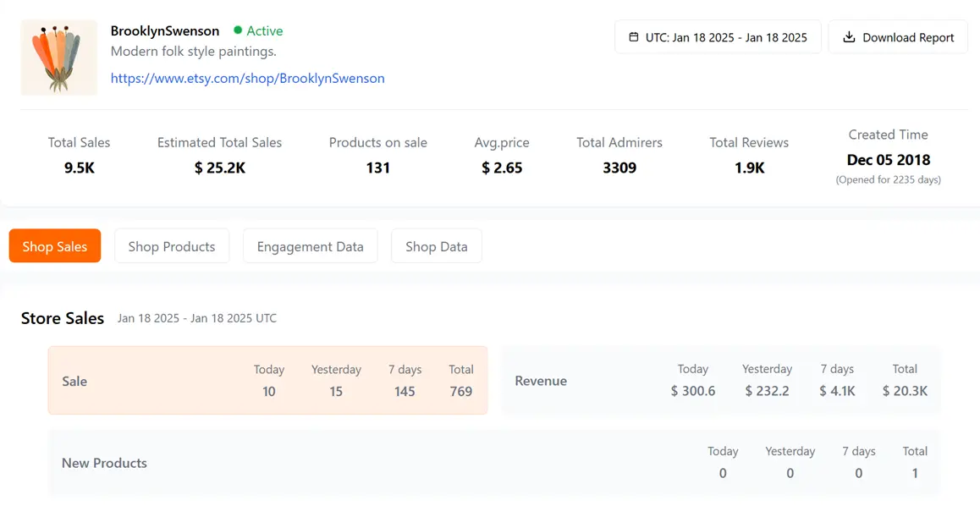Click the shop name BrooklynSwenson
This screenshot has width=980, height=506.
pyautogui.click(x=165, y=30)
